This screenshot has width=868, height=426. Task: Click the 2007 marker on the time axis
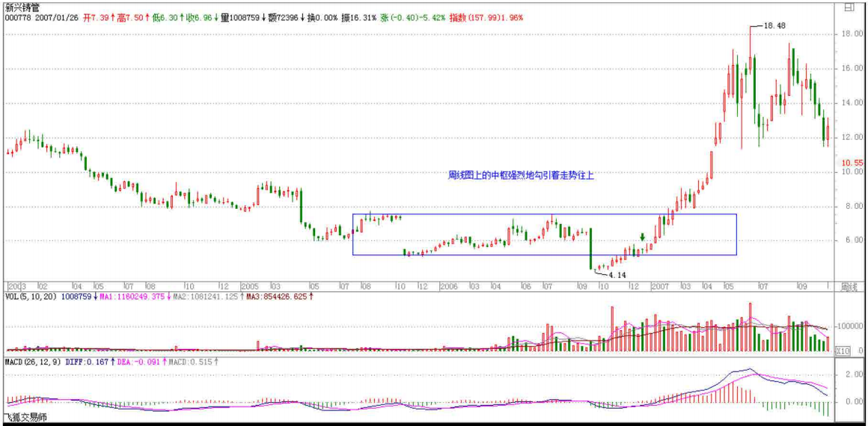click(659, 287)
